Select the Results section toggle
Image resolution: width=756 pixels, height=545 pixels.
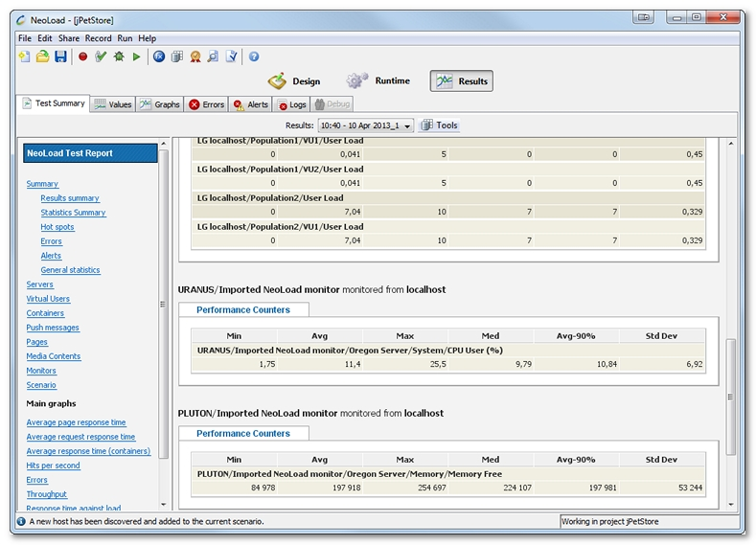pyautogui.click(x=462, y=81)
